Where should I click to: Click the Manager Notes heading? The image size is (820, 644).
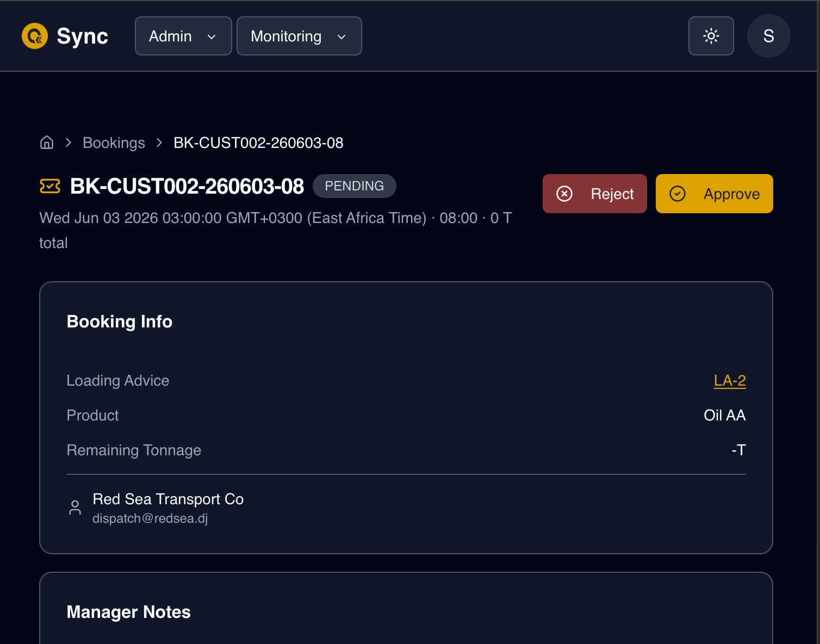(x=129, y=612)
